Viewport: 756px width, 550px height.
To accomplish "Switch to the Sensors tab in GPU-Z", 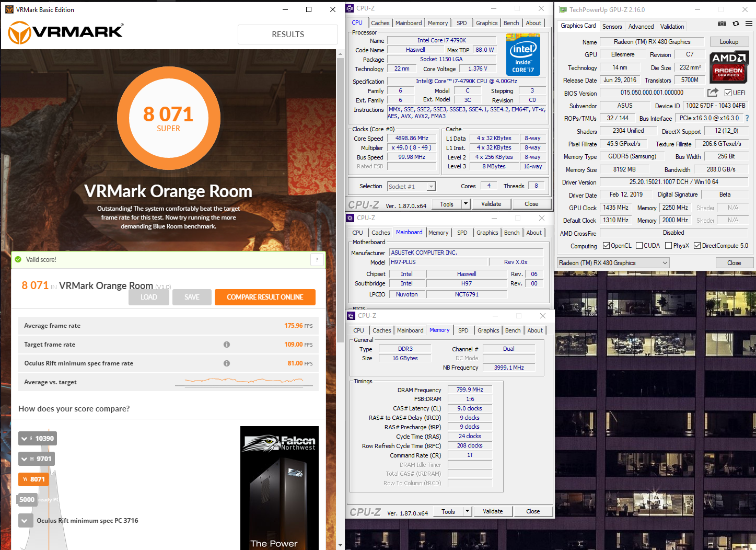I will (612, 26).
